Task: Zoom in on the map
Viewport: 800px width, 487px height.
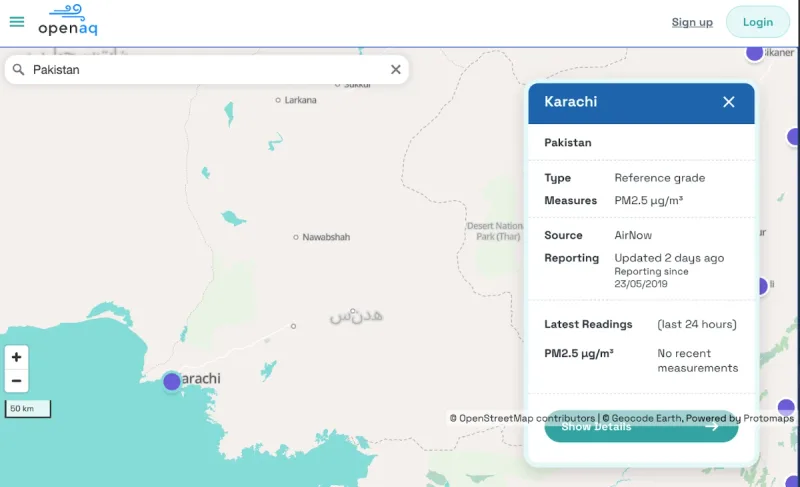Action: coord(16,357)
